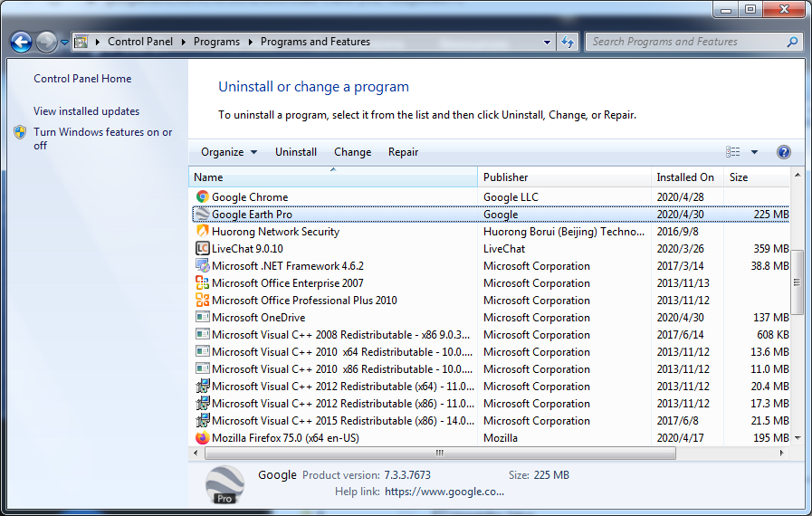Click the vertical scrollbar down arrow
The height and width of the screenshot is (516, 812).
coord(798,438)
